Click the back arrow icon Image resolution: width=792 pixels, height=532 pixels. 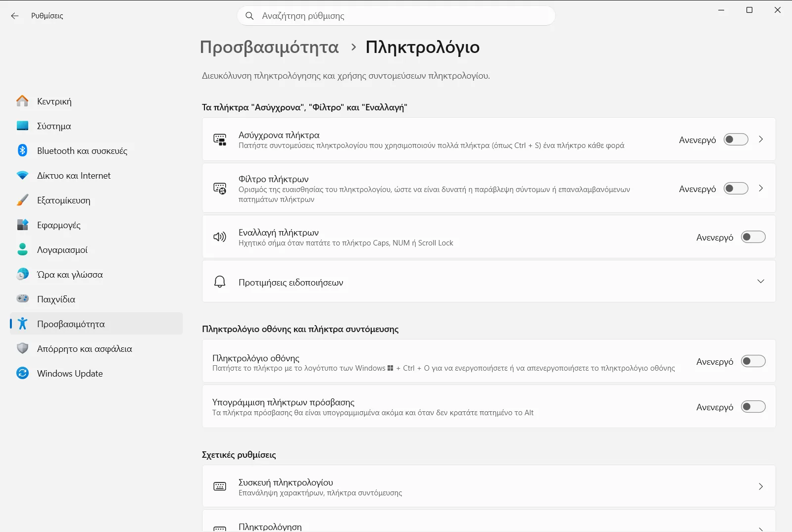point(15,16)
